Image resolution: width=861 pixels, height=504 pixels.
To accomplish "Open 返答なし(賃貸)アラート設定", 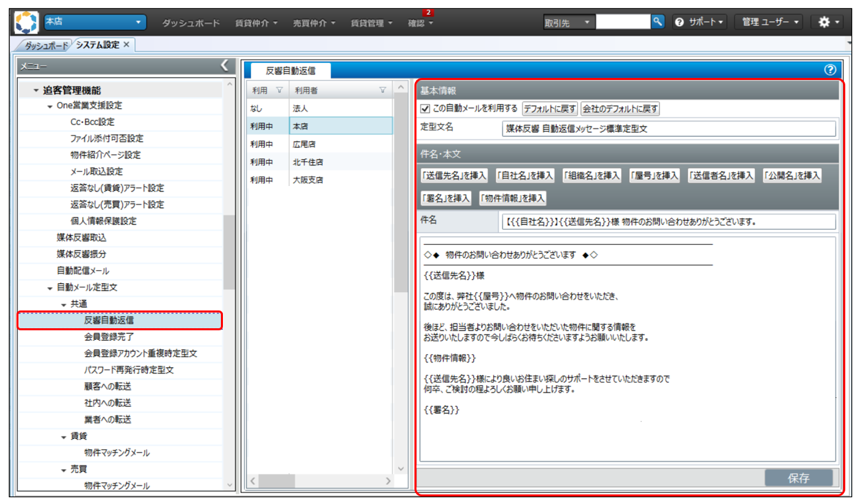I will tap(117, 187).
